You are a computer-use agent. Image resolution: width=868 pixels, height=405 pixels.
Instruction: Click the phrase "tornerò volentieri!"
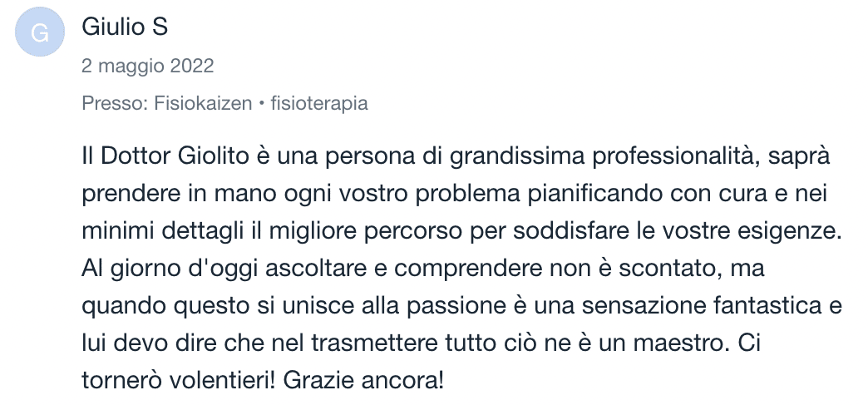177,380
